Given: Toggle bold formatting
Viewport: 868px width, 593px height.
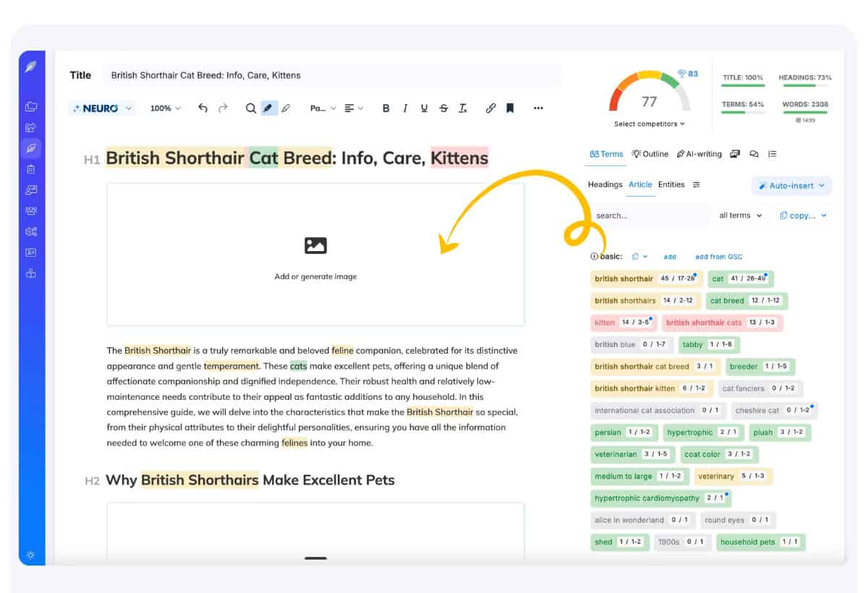Looking at the screenshot, I should tap(386, 108).
